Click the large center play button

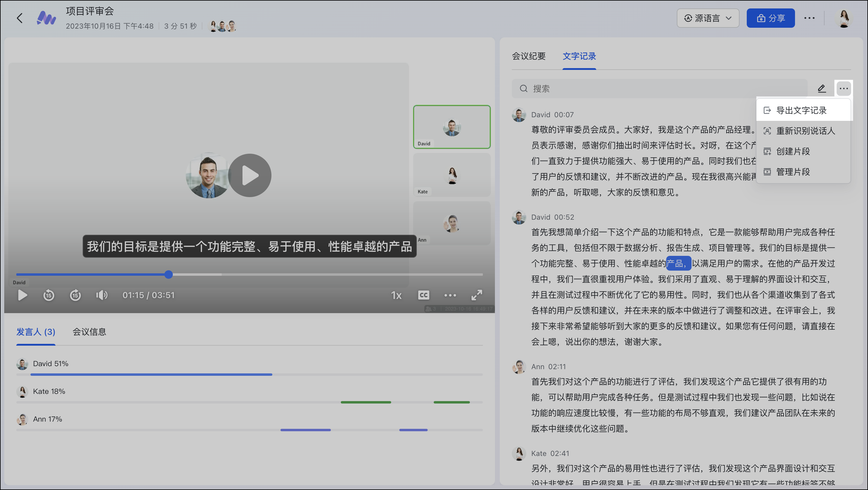pyautogui.click(x=250, y=175)
